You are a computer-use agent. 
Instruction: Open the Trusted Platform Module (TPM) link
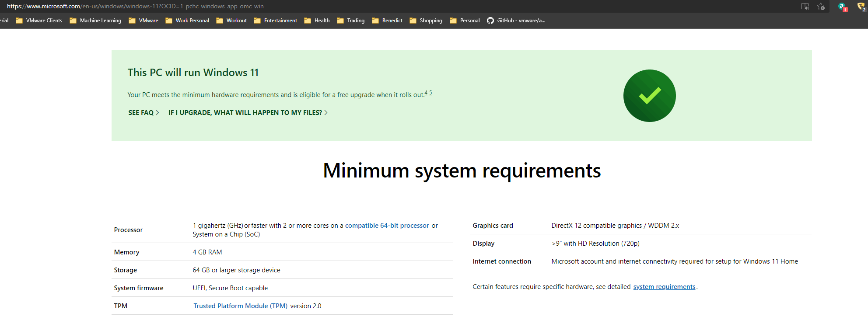(241, 306)
